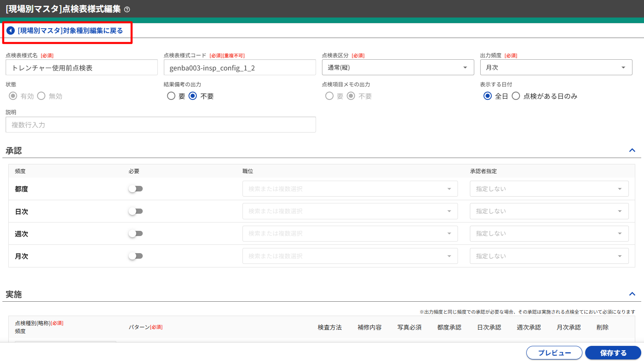Viewport: 644px width, 361px height.
Task: Collapse the 承認 section with chevron
Action: 632,150
